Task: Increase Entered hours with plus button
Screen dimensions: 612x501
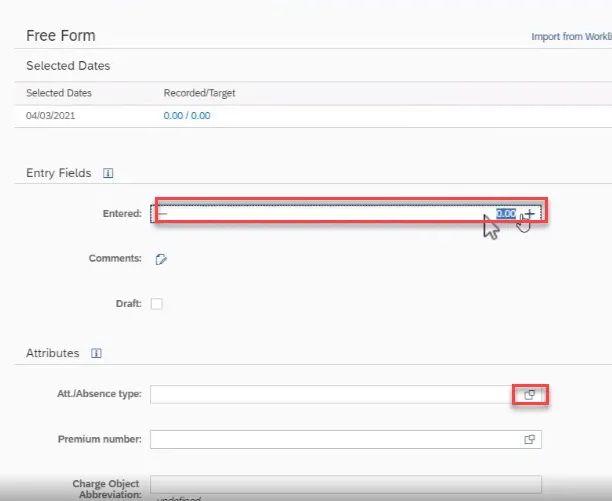Action: click(530, 214)
